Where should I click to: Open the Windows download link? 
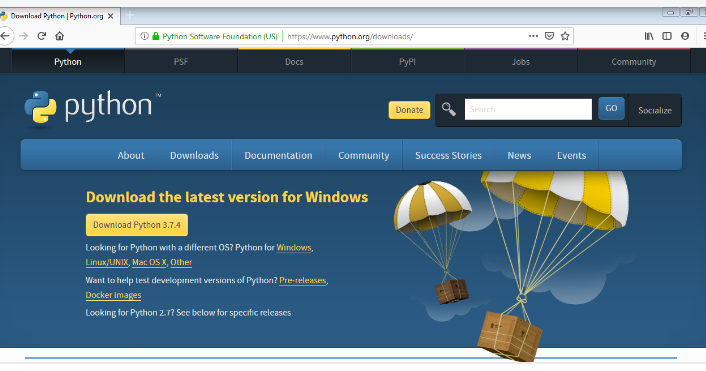(x=294, y=248)
